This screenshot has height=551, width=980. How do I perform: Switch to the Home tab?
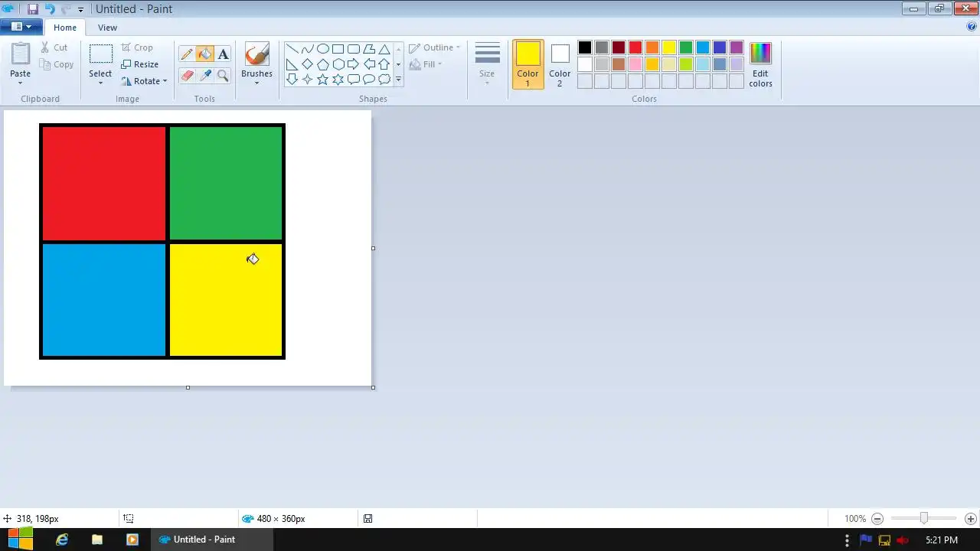[x=65, y=28]
